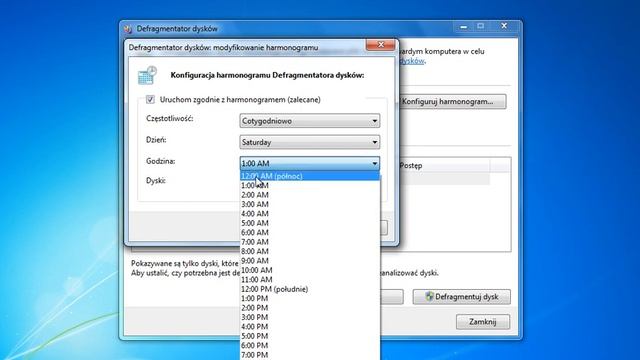Click the shield icon on Defragmentuj dysk
Screen dimensions: 640x360
point(429,297)
